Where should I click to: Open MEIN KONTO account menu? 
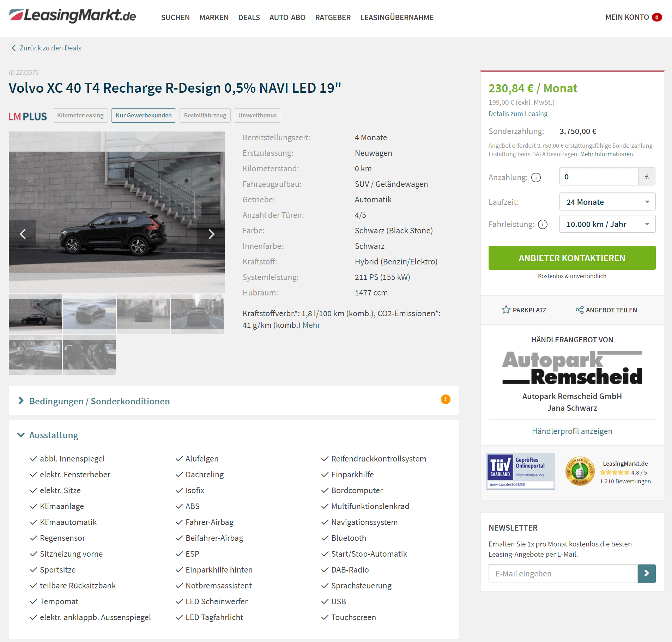click(627, 17)
